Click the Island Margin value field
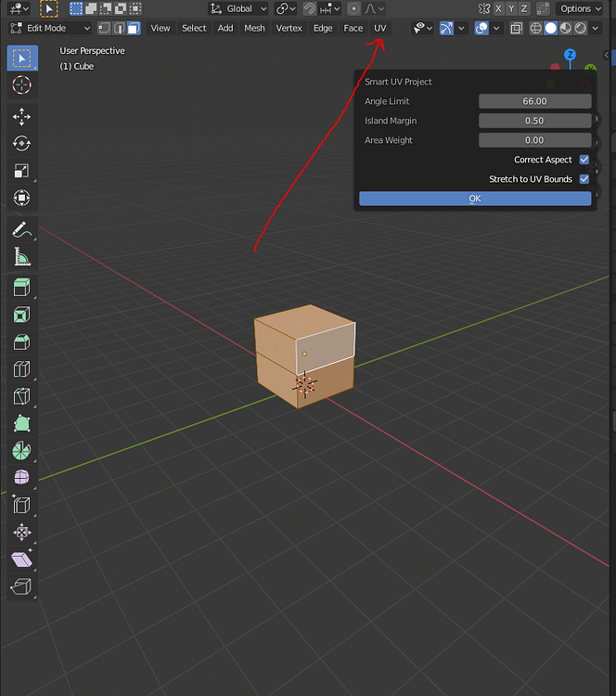The height and width of the screenshot is (696, 616). [x=534, y=121]
